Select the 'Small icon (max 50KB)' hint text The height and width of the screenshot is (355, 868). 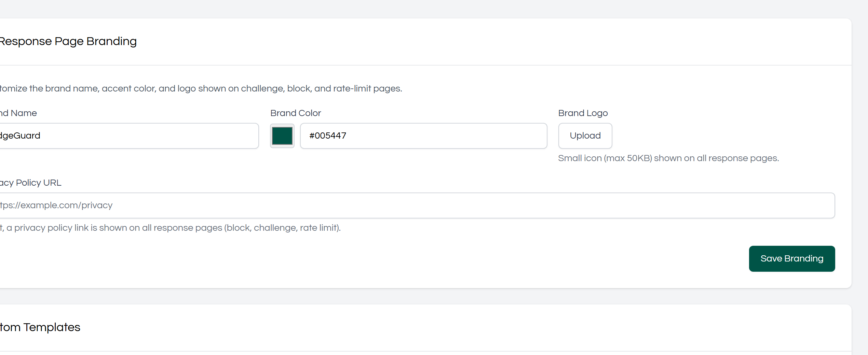click(668, 158)
